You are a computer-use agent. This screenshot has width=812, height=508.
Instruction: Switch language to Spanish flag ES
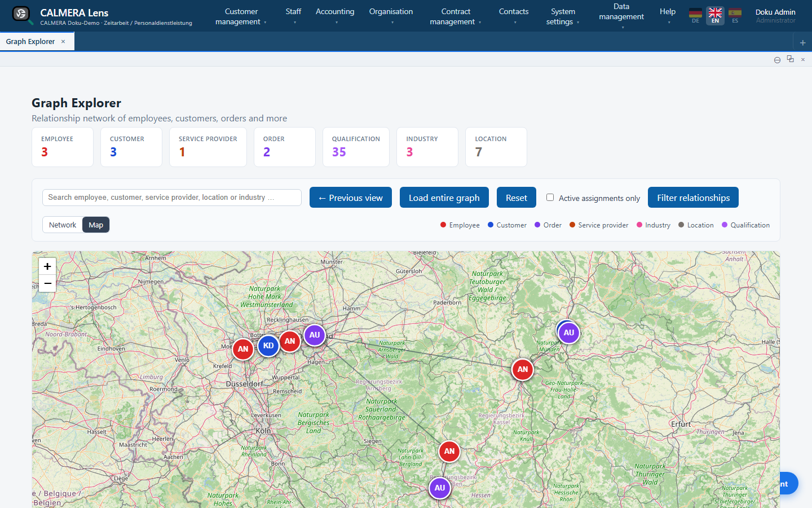735,15
